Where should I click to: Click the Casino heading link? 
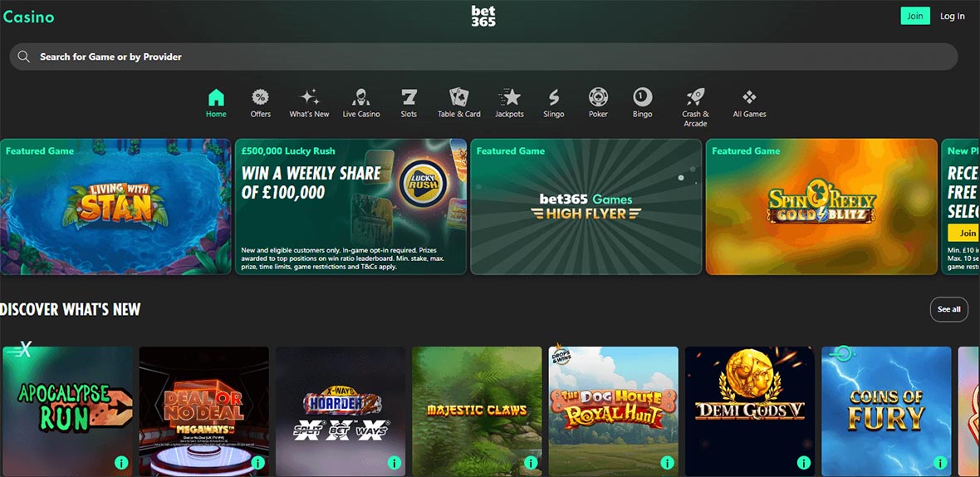(x=28, y=17)
